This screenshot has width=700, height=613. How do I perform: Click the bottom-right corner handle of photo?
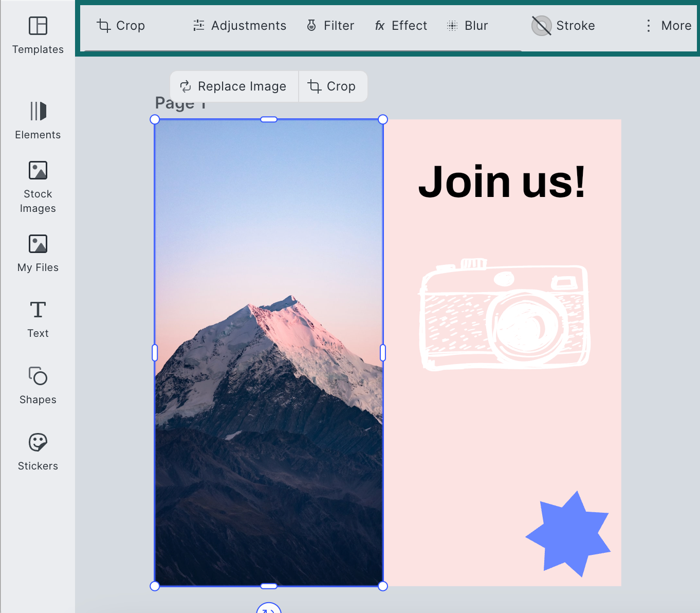point(383,586)
